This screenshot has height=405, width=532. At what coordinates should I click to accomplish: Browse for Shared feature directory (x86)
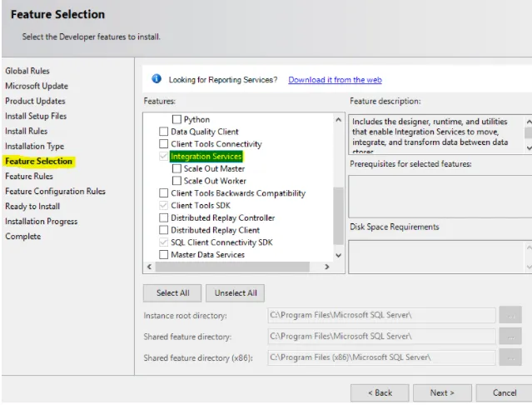tap(510, 357)
